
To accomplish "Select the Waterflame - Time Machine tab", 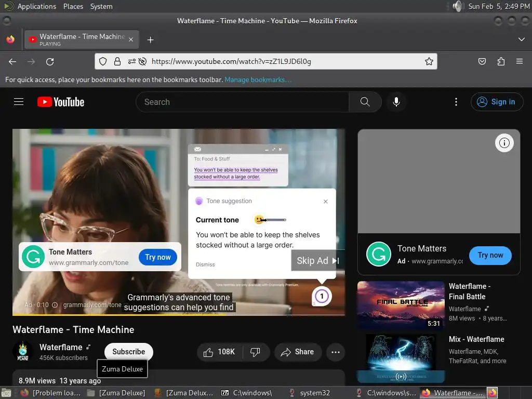I will [x=82, y=39].
